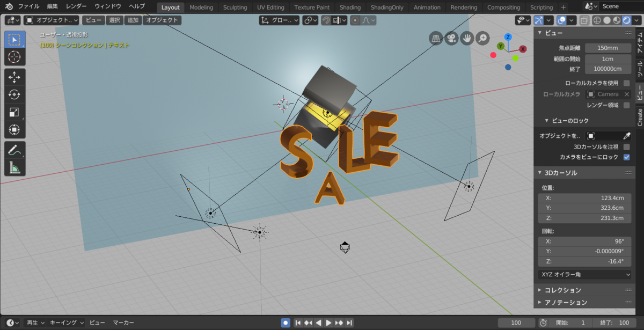
Task: Uncheck カメラをビューにロック checkbox
Action: (x=626, y=157)
